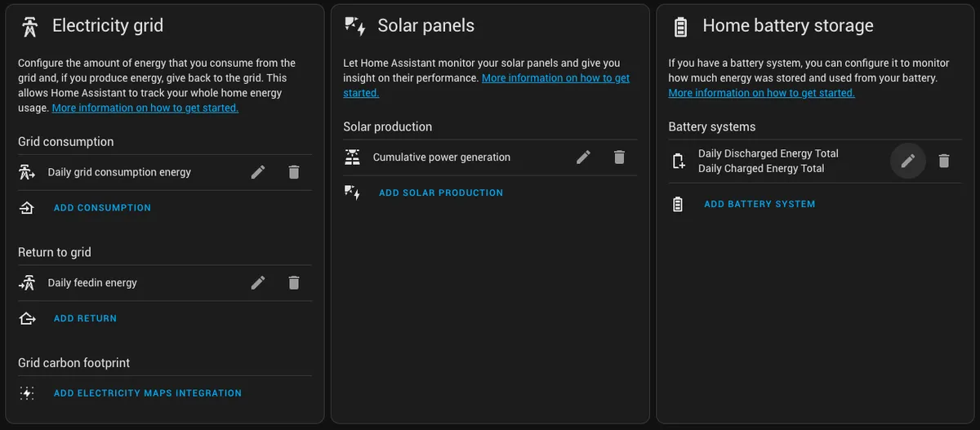980x430 pixels.
Task: Select the Daily Charged Energy Total text
Action: (x=761, y=169)
